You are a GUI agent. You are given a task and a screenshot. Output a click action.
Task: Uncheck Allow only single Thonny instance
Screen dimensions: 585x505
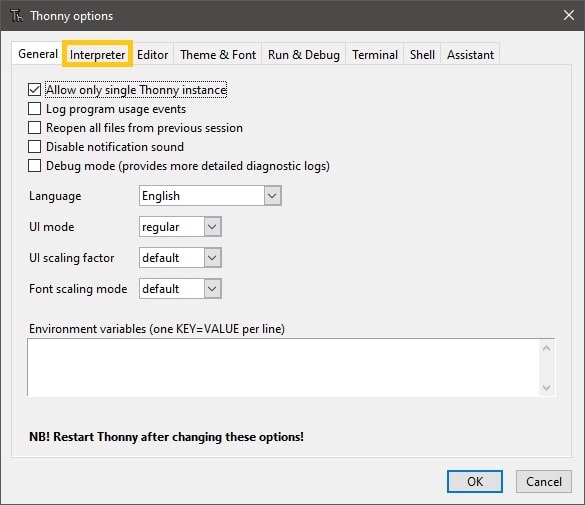coord(34,90)
